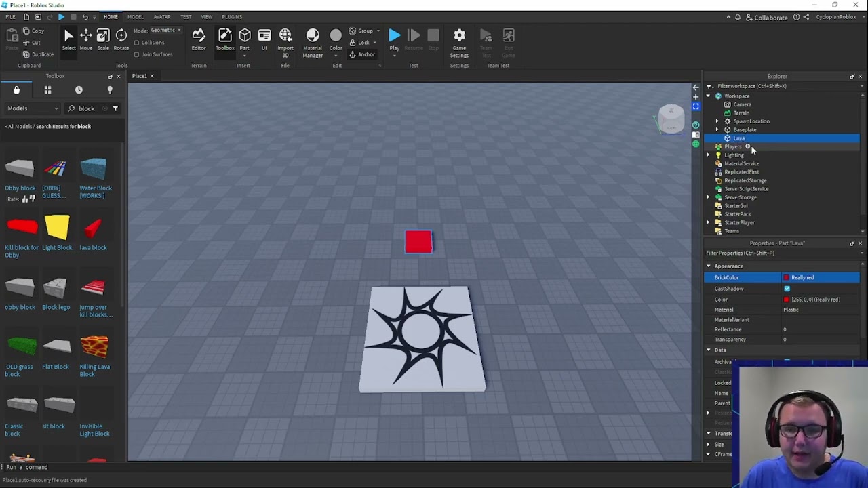Click the Anchor tool
Viewport: 868px width, 488px height.
pyautogui.click(x=362, y=54)
